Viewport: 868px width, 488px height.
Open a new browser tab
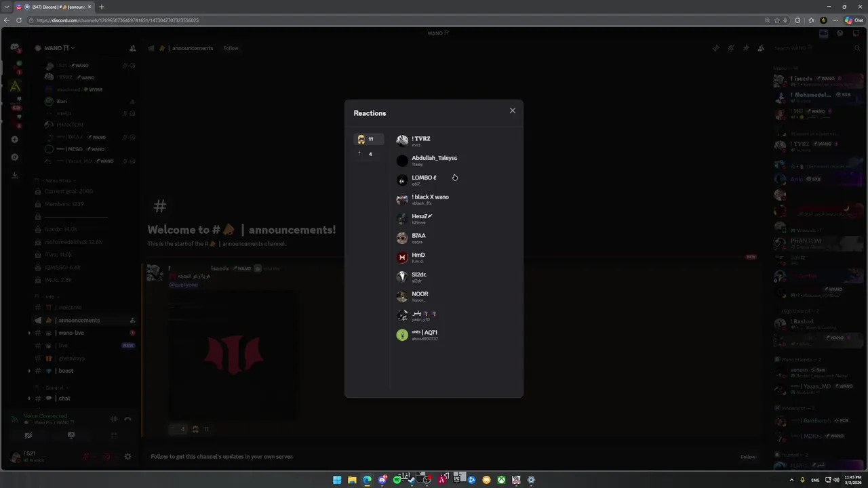[x=102, y=7]
